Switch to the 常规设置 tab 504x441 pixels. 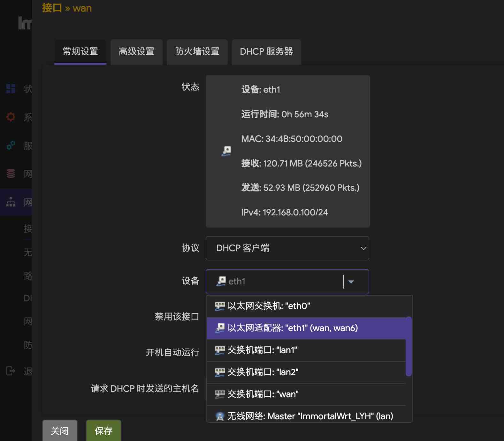pyautogui.click(x=80, y=51)
